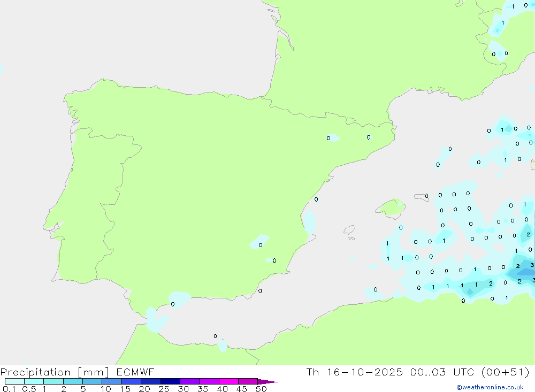Screen dimensions: 535x392
Task: Click the '35' legend scale label
Action: pyautogui.click(x=203, y=389)
